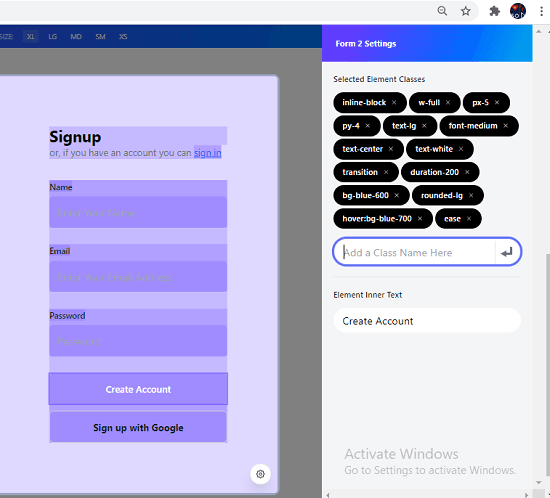Open the Chrome profile avatar
This screenshot has height=498, width=550.
pyautogui.click(x=518, y=11)
